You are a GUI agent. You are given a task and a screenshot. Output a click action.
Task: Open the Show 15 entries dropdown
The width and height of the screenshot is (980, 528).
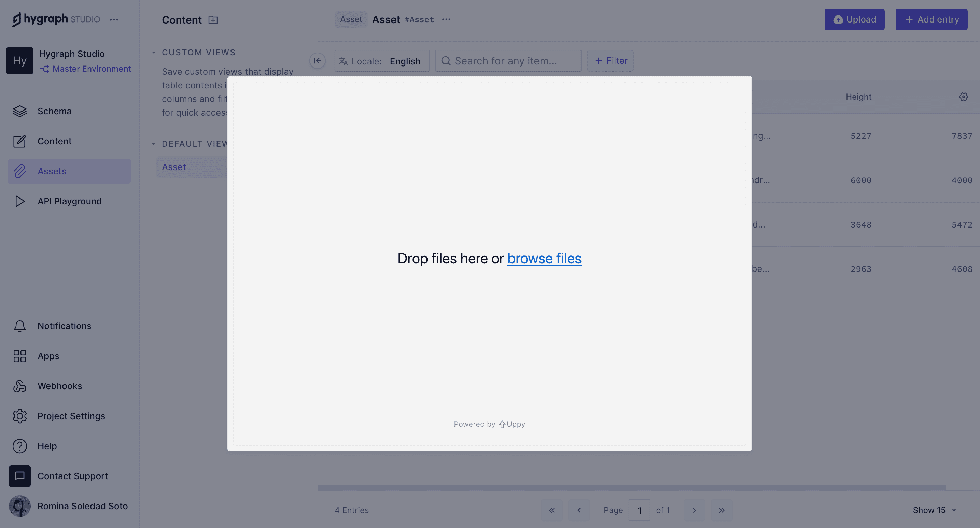[934, 510]
